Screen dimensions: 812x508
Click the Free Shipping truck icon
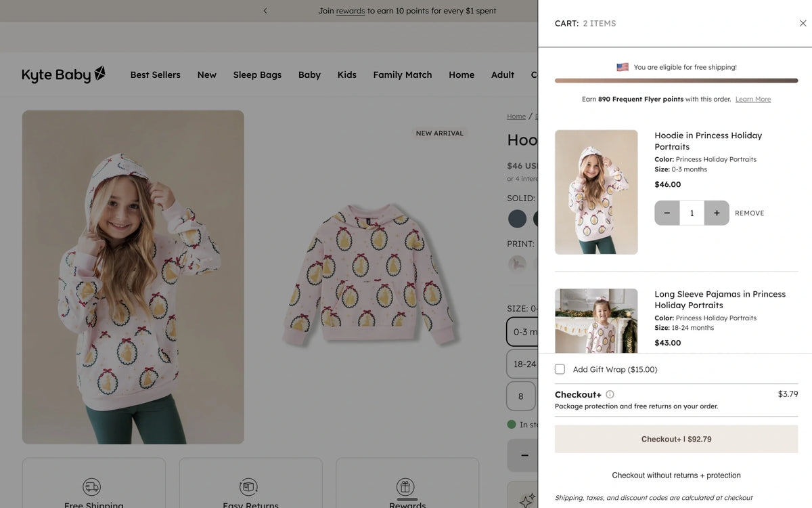(x=91, y=487)
